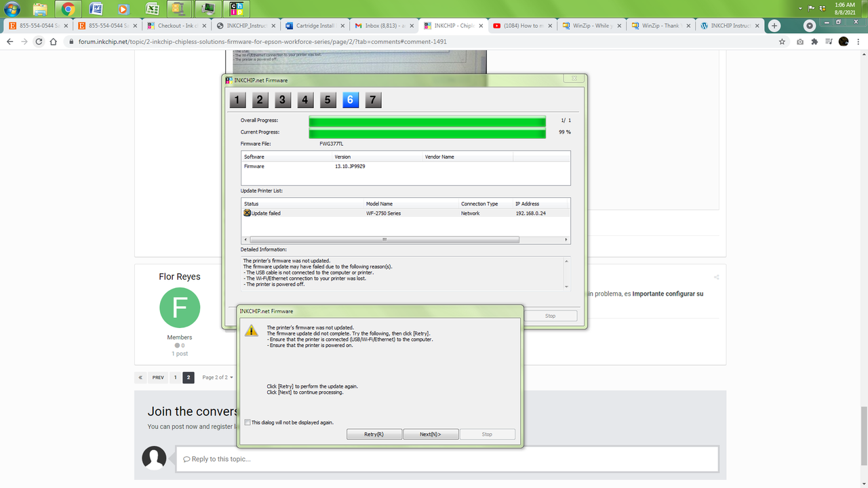Go to the Chrome home page
This screenshot has width=868, height=488.
[54, 41]
